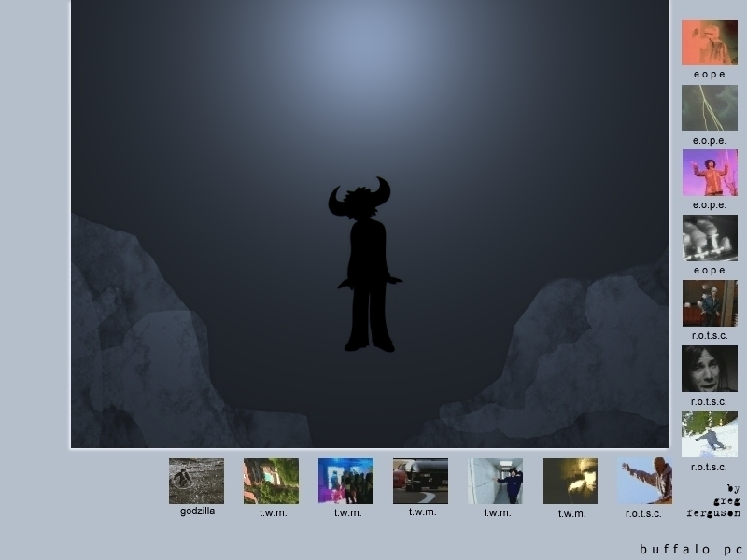Open the godzilla thumbnail
Screen dimensions: 747x560
click(x=196, y=481)
